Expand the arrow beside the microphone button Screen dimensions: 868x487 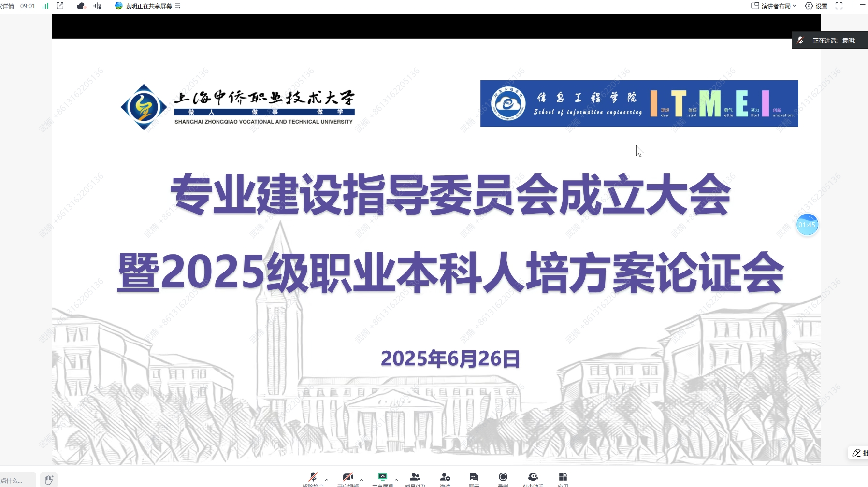click(327, 480)
